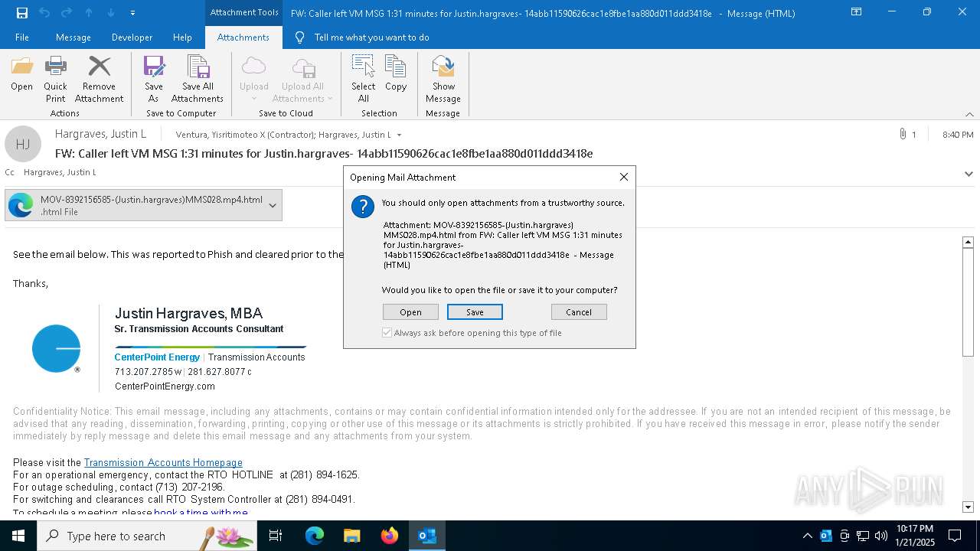Click the message scrollbar down arrow

point(968,507)
